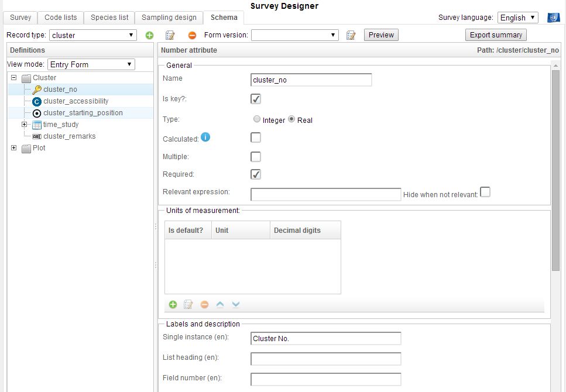Viewport: 566px width, 392px height.
Task: Click the Unit column header
Action: tap(241, 231)
